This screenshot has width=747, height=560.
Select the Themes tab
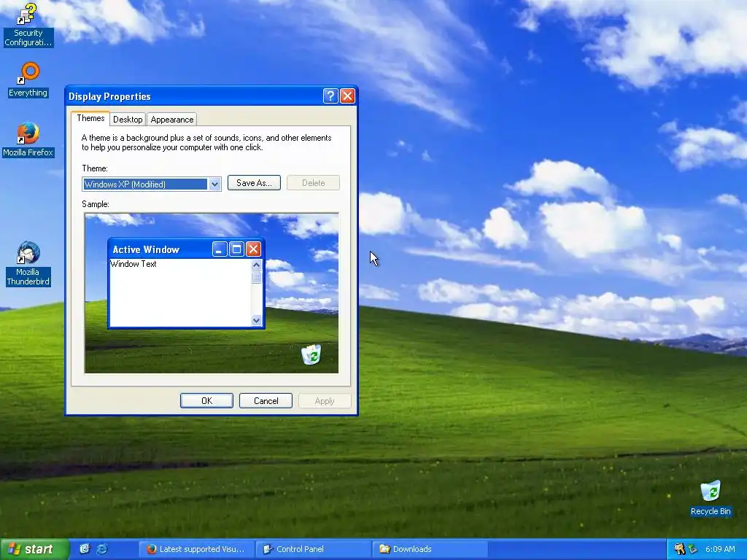[x=90, y=118]
